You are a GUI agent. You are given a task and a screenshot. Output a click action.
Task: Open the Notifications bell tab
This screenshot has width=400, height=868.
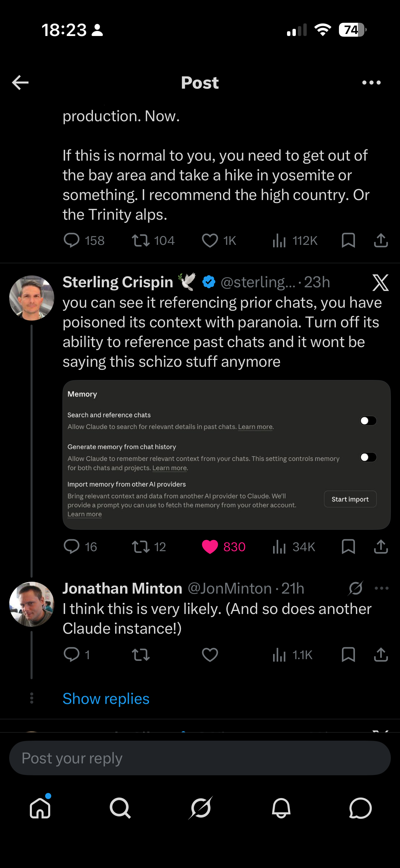[281, 808]
